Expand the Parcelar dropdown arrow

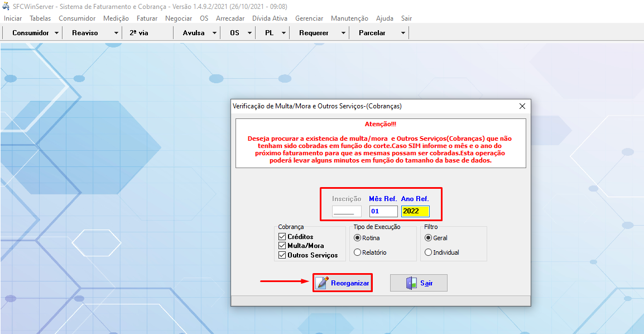click(403, 33)
